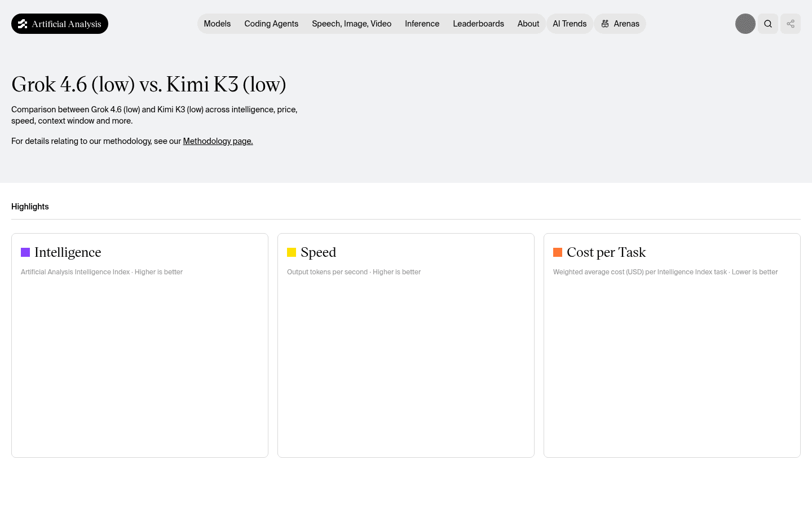
Task: Open the About menu
Action: [x=528, y=24]
